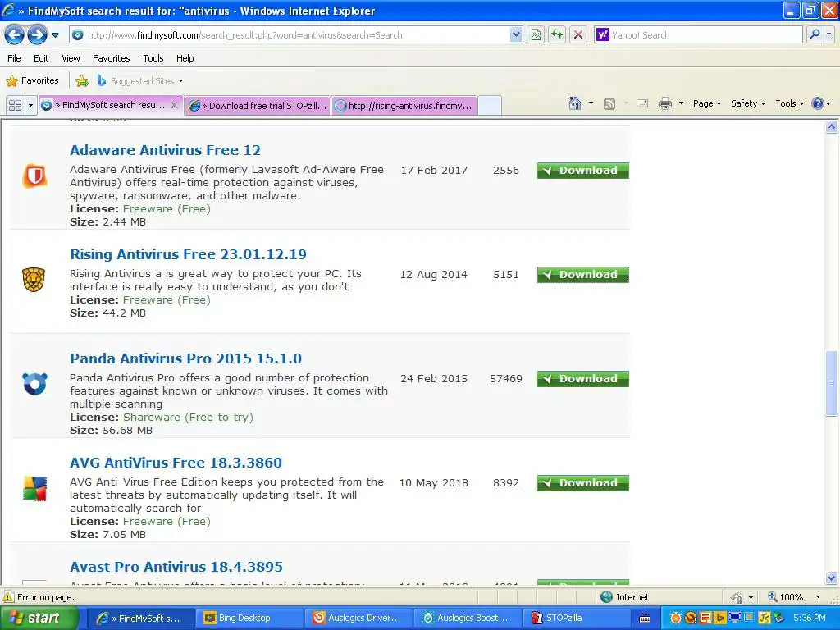Click the Add to Favorites Bar star icon

tap(82, 81)
